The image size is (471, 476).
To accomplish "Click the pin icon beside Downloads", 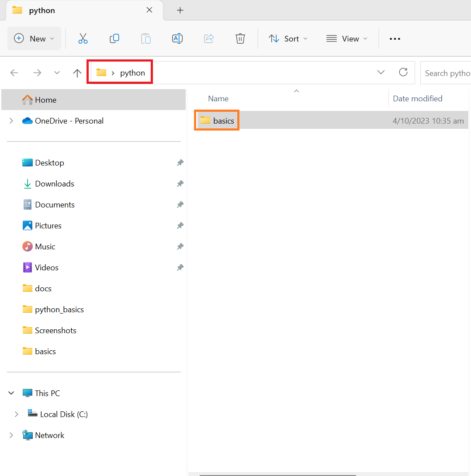I will pyautogui.click(x=180, y=184).
